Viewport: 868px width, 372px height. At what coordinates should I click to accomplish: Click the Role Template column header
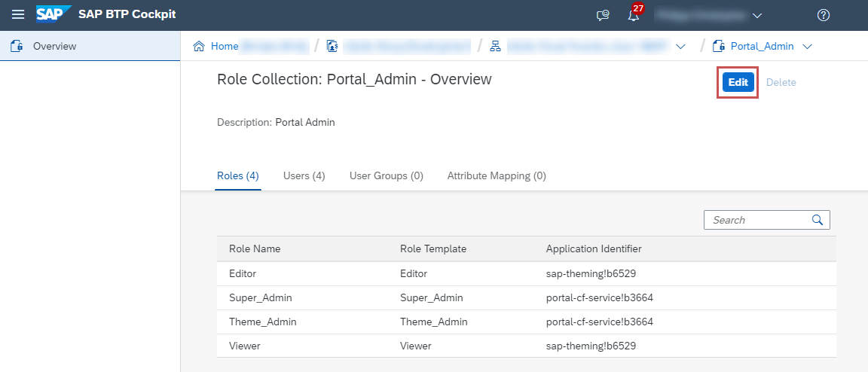tap(433, 249)
